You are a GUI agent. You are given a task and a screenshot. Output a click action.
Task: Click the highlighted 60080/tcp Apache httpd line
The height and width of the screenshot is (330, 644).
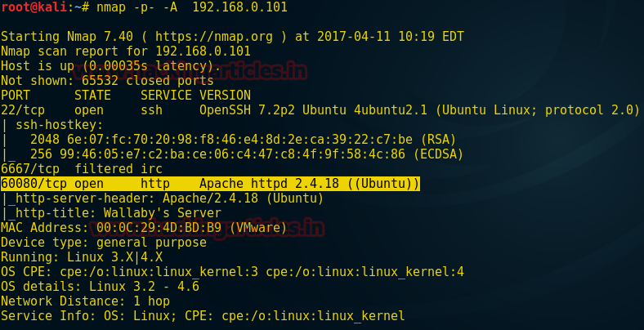click(210, 184)
